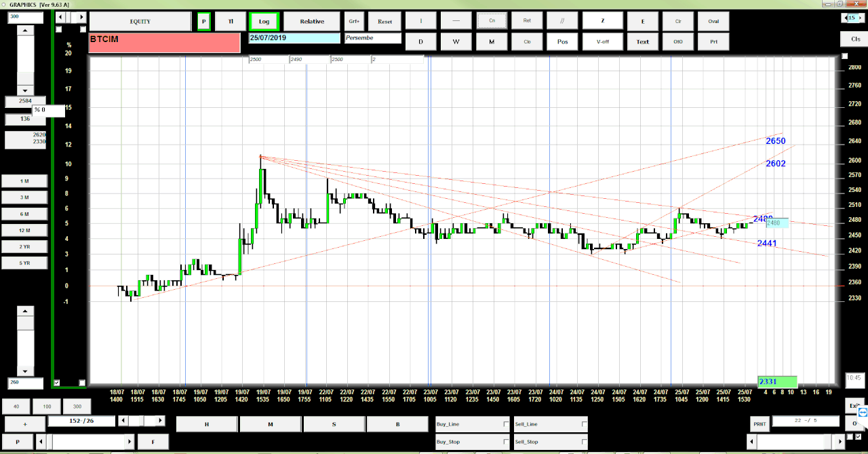Check the Buy_Line checkbox

tap(506, 424)
